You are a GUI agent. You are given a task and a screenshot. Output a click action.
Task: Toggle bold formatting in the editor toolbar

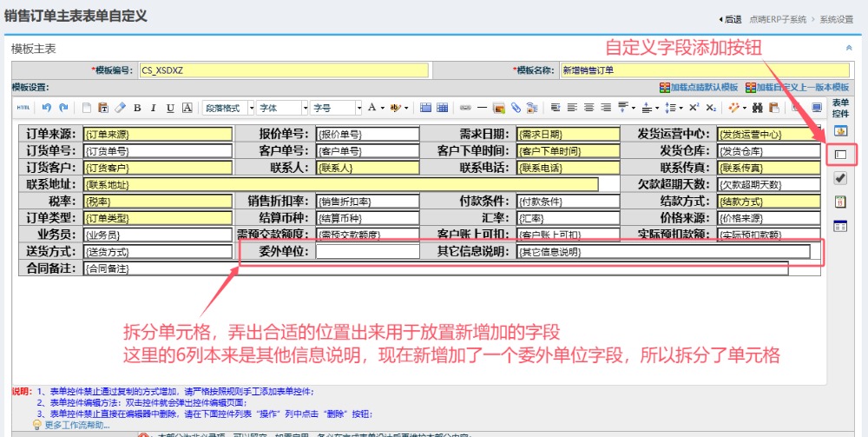point(137,108)
